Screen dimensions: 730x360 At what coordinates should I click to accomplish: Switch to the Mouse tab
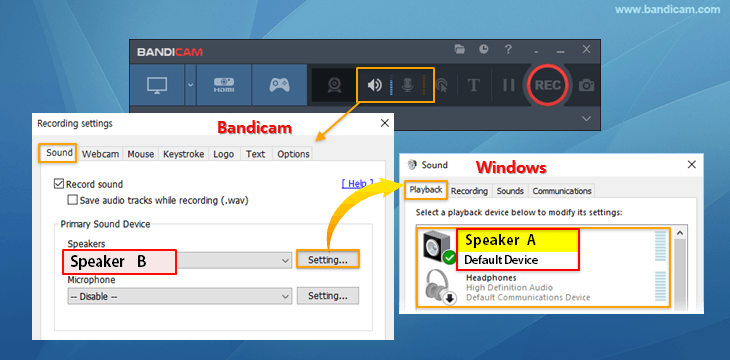point(141,154)
